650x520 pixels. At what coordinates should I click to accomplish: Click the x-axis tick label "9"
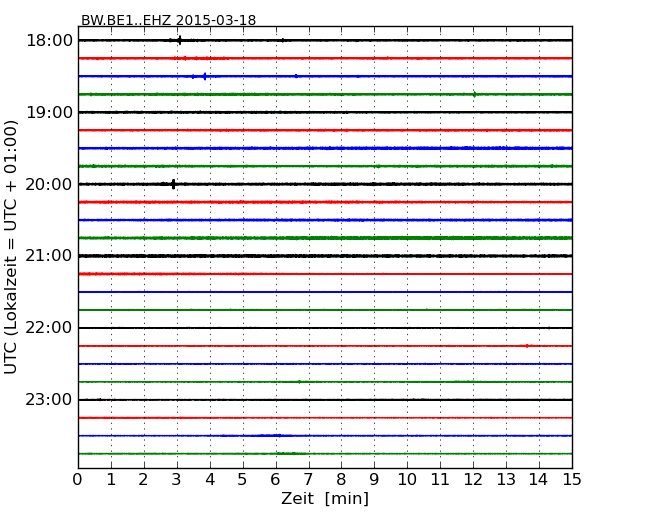(x=374, y=480)
